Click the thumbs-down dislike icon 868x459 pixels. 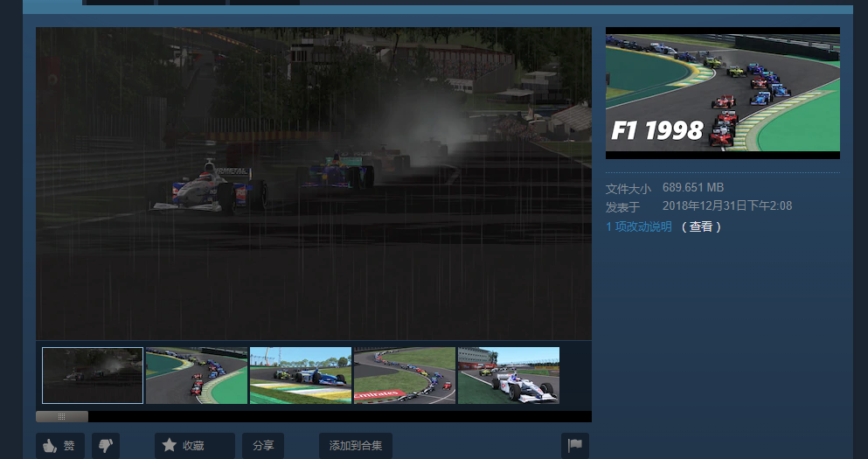click(106, 445)
